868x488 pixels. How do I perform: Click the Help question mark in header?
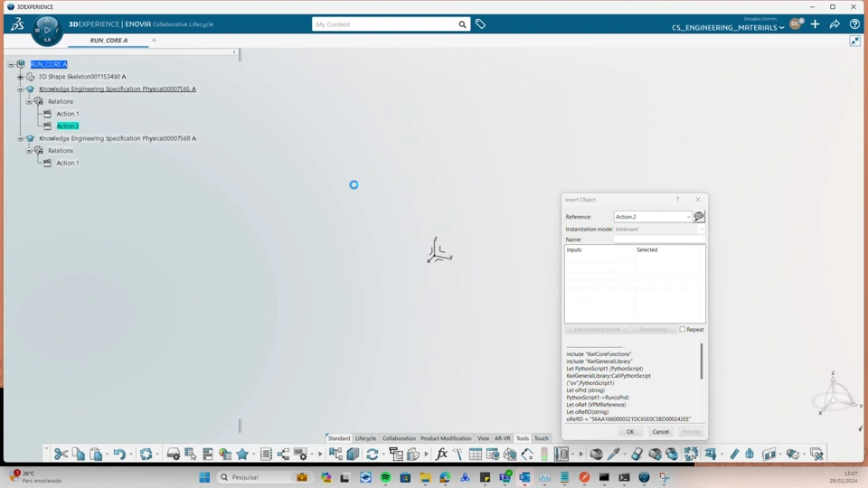(x=854, y=24)
